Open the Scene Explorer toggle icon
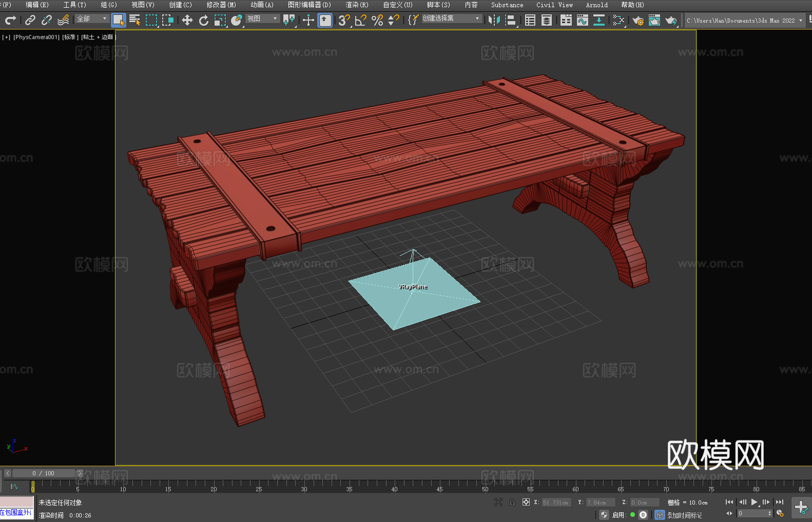Screen dimensions: 812x522 530,20
